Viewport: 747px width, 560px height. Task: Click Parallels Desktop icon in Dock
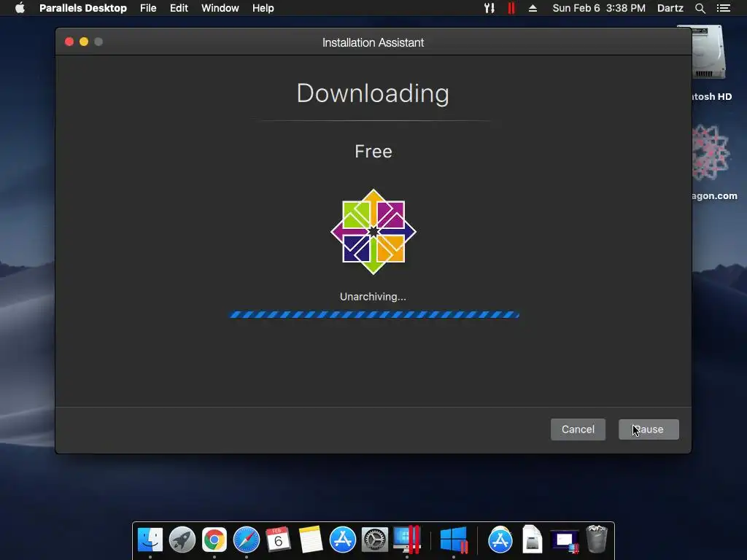click(407, 540)
